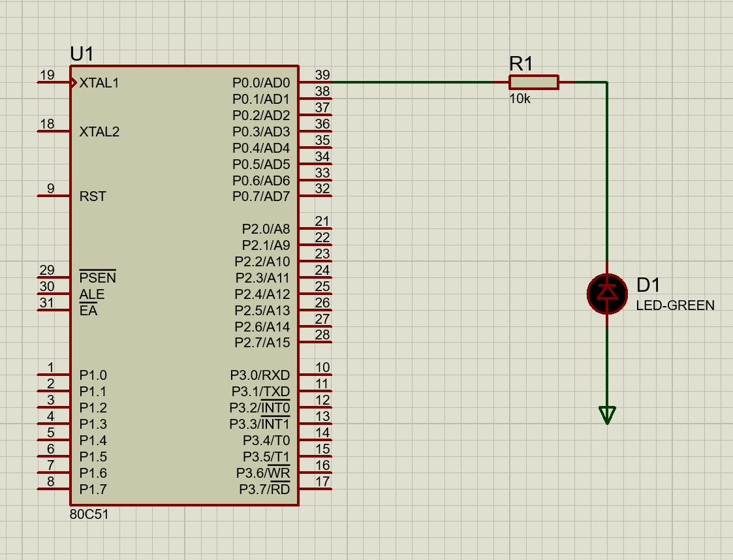
Task: Click the P0.6/AD6 pin label
Action: click(x=261, y=180)
